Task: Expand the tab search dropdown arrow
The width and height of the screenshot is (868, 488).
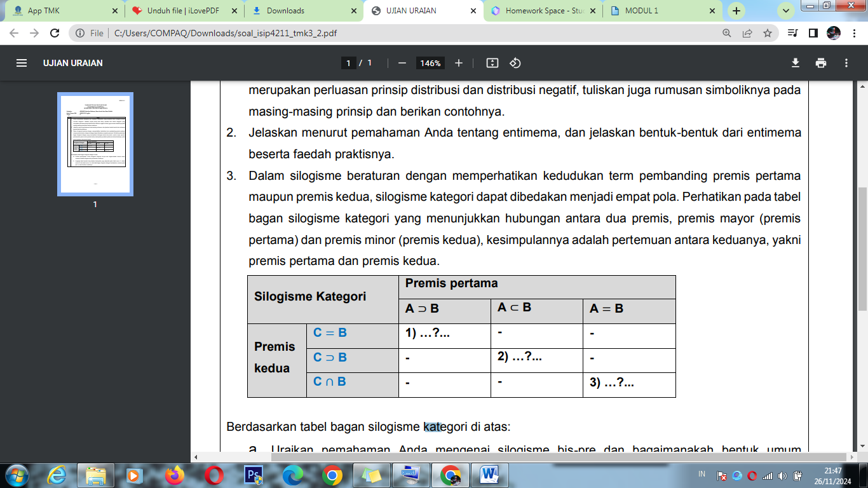Action: 786,11
